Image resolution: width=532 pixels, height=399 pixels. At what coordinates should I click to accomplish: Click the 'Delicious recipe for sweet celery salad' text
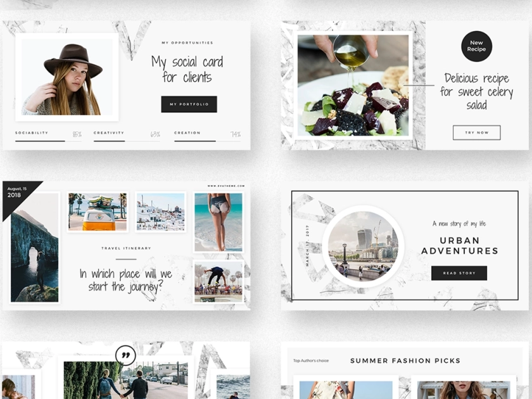(476, 92)
